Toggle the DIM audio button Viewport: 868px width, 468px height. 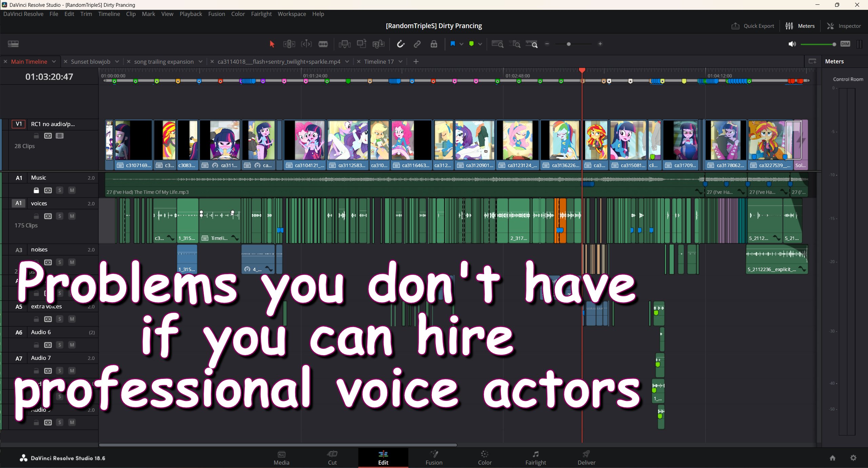[845, 44]
